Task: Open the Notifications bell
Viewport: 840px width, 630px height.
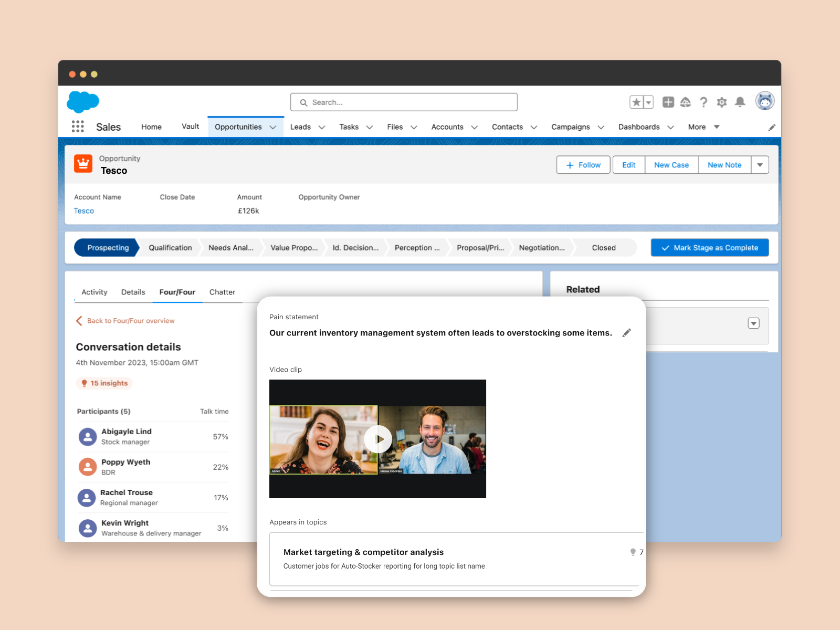Action: tap(740, 102)
